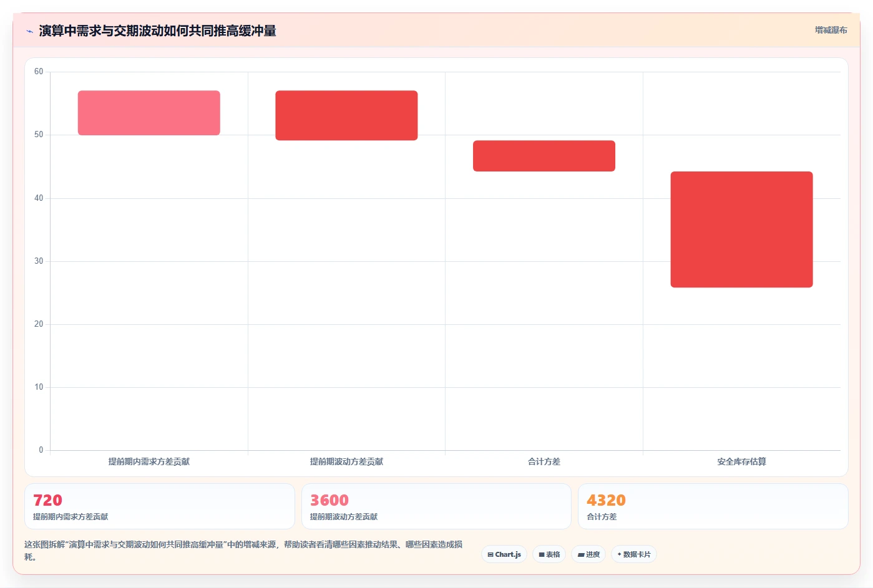Click x-axis label 提前期内需求方差贡献
873x588 pixels.
pyautogui.click(x=149, y=462)
